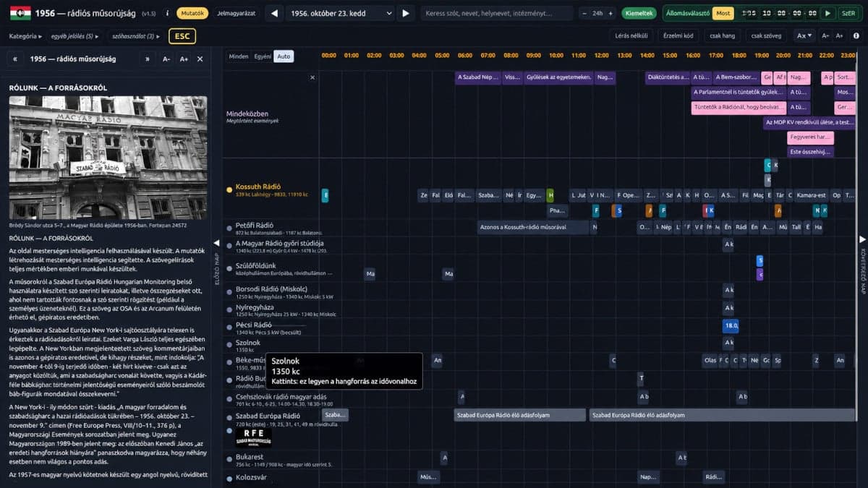The width and height of the screenshot is (868, 488).
Task: Increase side panel font with A+ button
Action: click(x=184, y=59)
